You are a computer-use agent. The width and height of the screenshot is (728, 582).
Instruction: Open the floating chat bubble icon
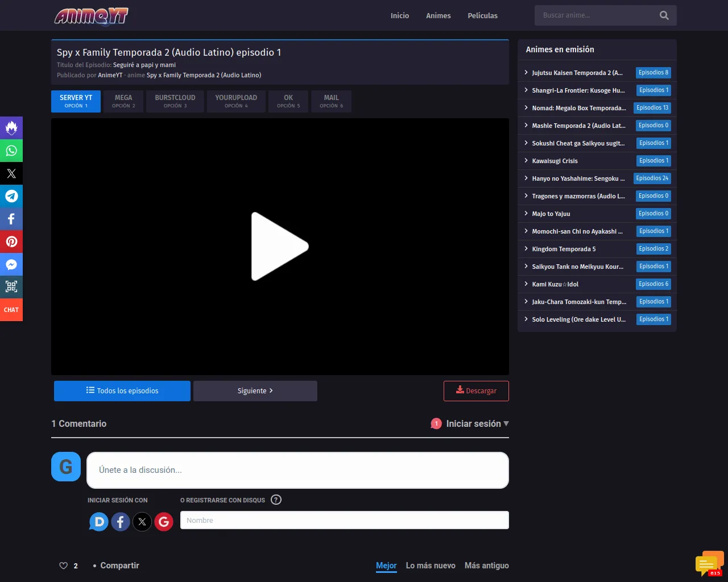pyautogui.click(x=709, y=564)
